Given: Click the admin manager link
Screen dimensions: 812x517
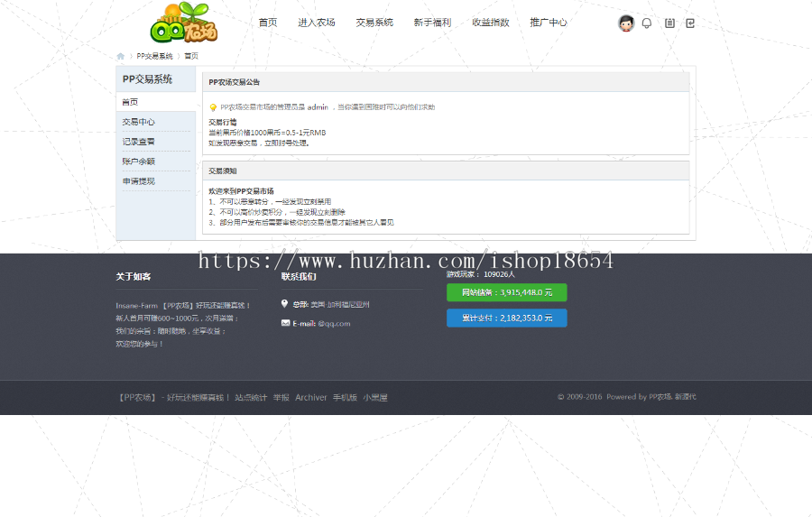Looking at the screenshot, I should tap(318, 107).
